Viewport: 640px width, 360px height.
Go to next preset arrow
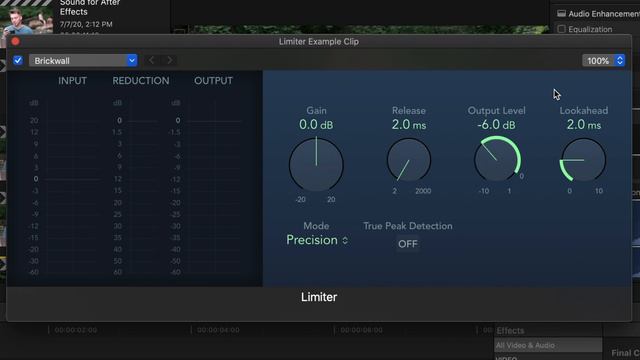(170, 60)
